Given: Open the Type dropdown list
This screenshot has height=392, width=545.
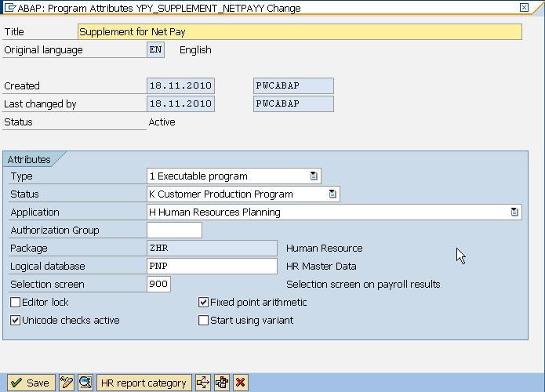Looking at the screenshot, I should coord(314,176).
